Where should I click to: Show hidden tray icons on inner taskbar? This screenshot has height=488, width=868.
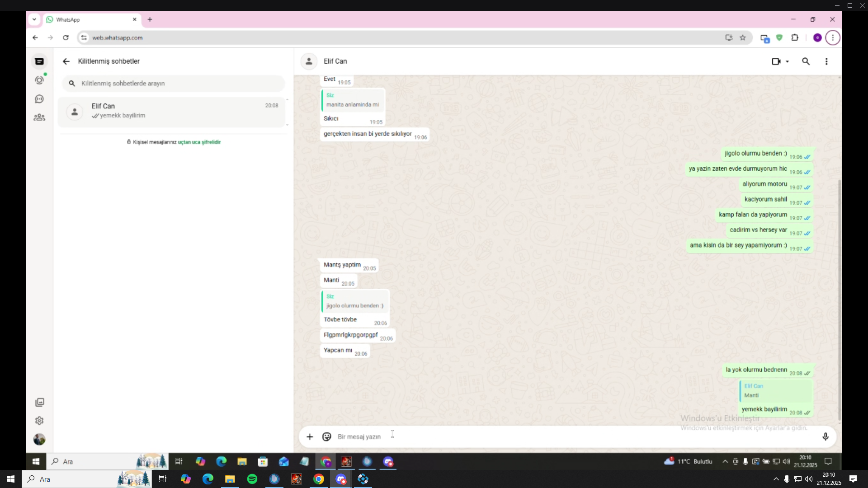[725, 461]
